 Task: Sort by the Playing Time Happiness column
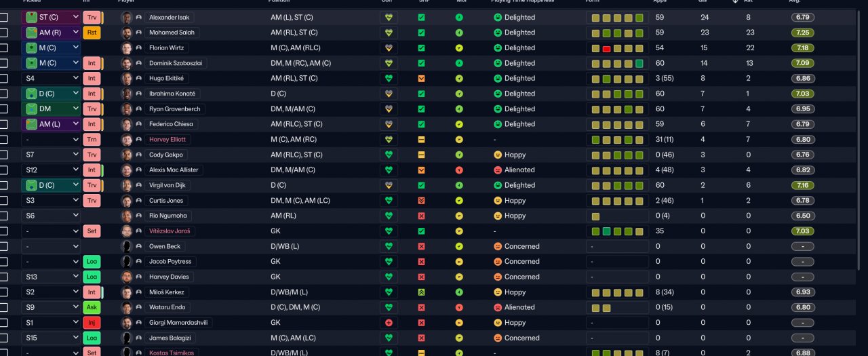click(x=521, y=1)
